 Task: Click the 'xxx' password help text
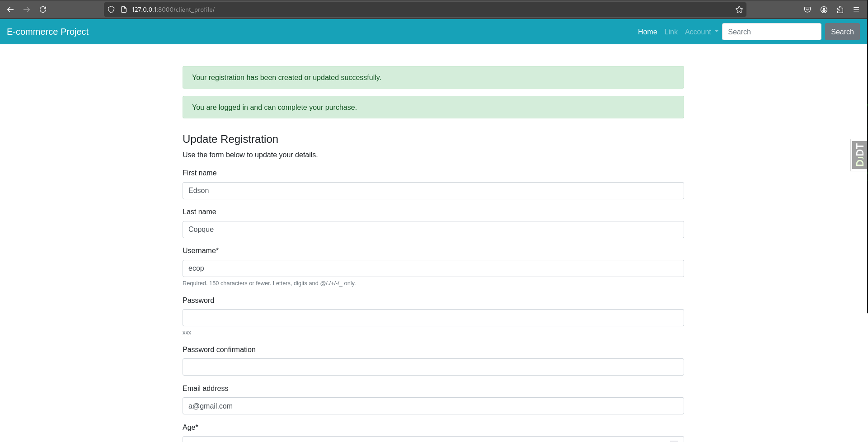click(x=187, y=333)
